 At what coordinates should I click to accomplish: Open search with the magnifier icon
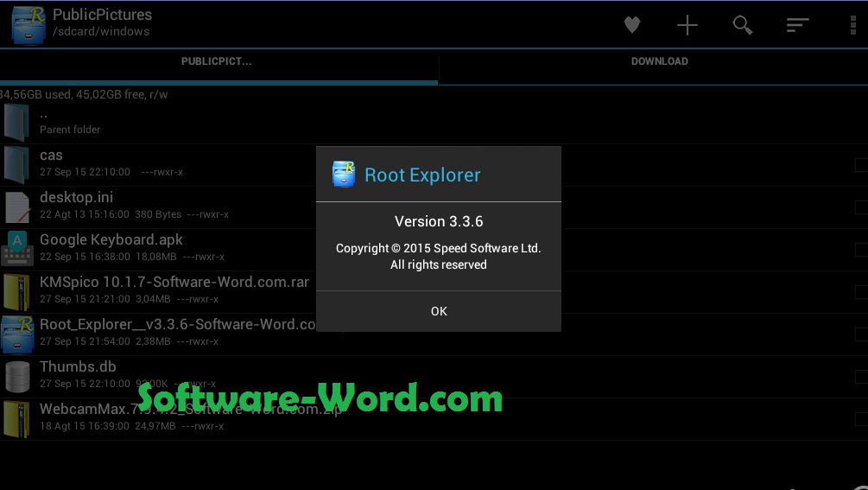(743, 25)
